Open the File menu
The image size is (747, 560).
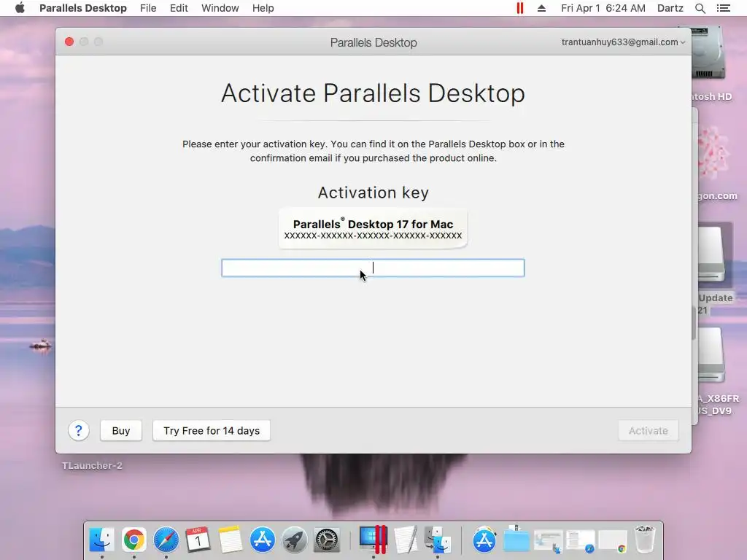click(x=148, y=8)
